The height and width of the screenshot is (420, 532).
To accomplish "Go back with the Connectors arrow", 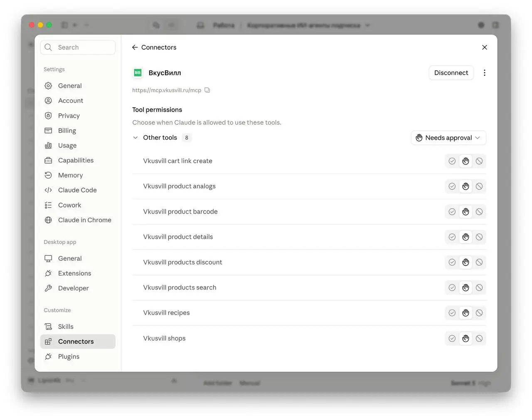I will [x=135, y=47].
